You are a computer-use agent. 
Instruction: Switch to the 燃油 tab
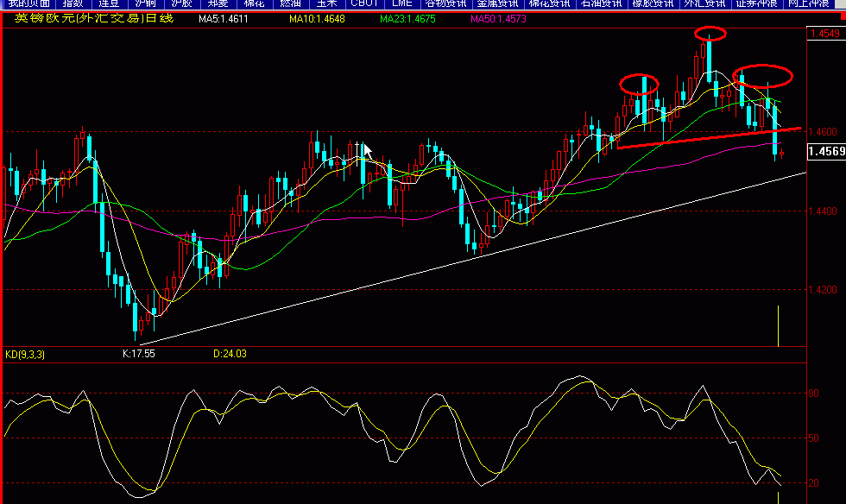click(290, 3)
